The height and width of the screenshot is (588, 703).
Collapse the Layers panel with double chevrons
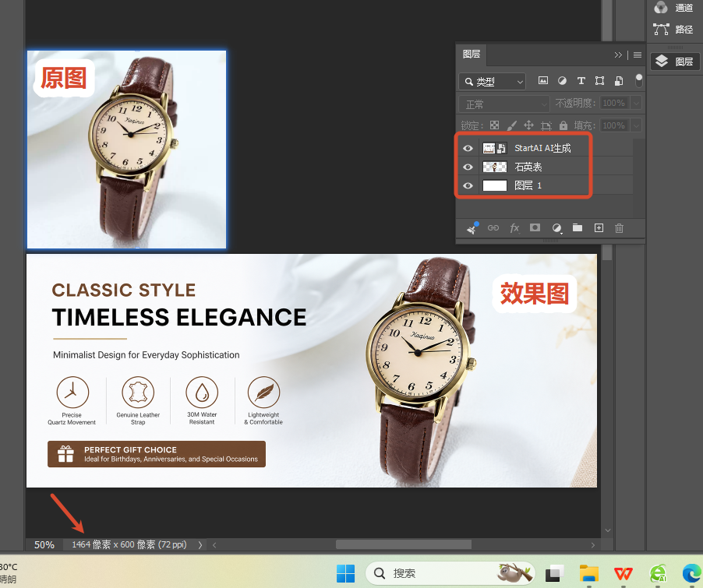[x=618, y=55]
